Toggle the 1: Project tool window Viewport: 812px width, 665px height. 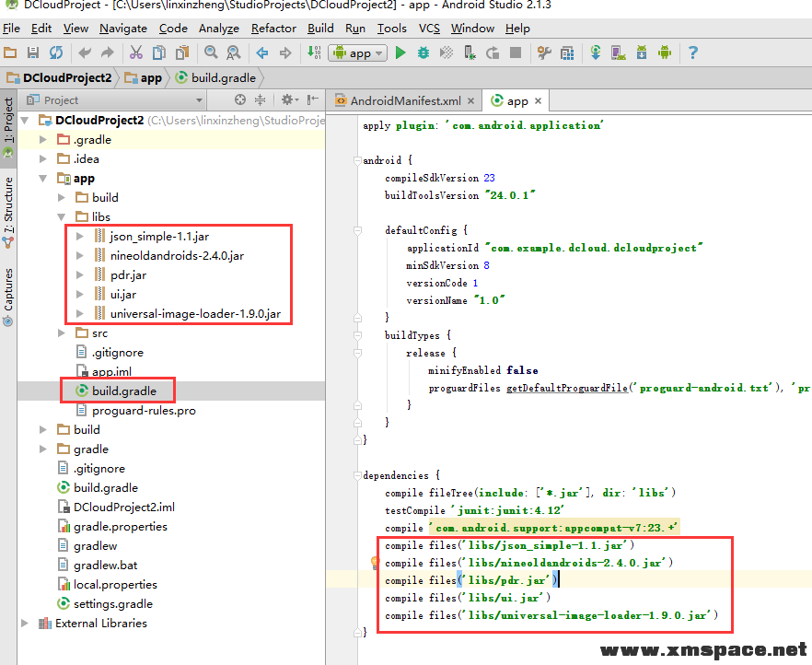[8, 126]
